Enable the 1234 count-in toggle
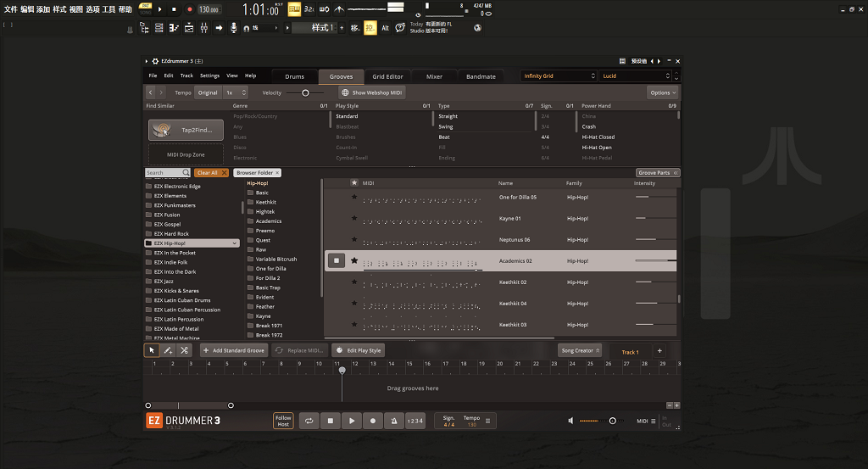Viewport: 868px width, 469px height. click(x=415, y=421)
